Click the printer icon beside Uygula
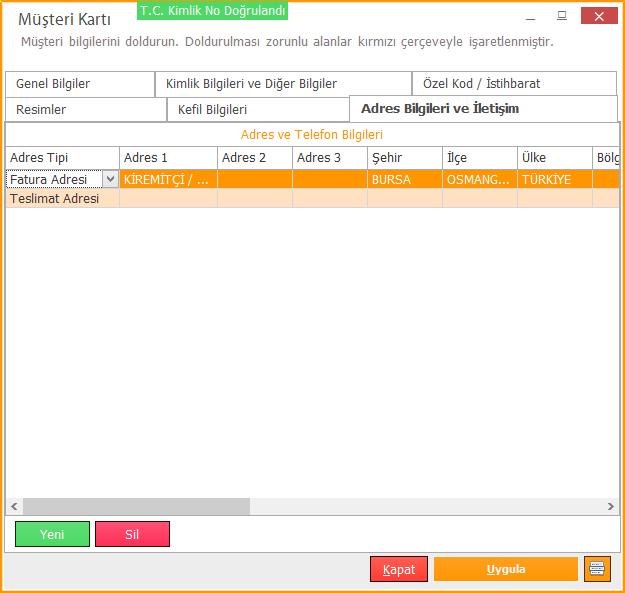The width and height of the screenshot is (625, 593). [597, 569]
